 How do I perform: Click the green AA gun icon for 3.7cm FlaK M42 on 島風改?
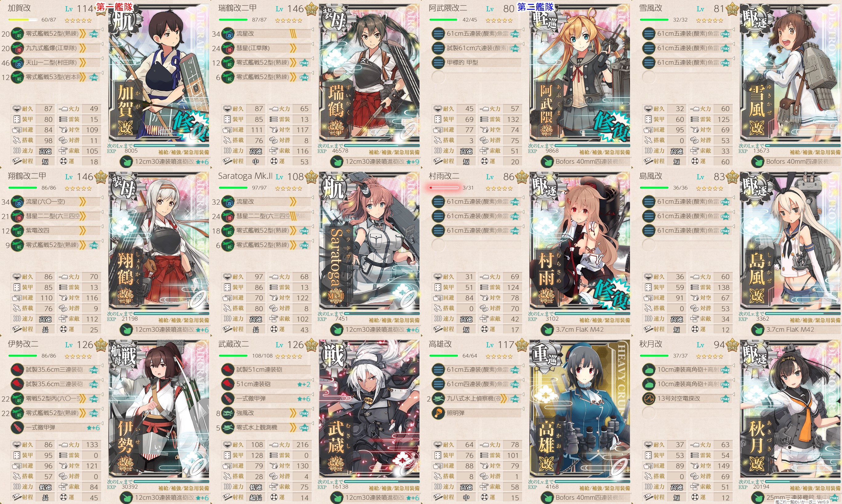tap(758, 330)
